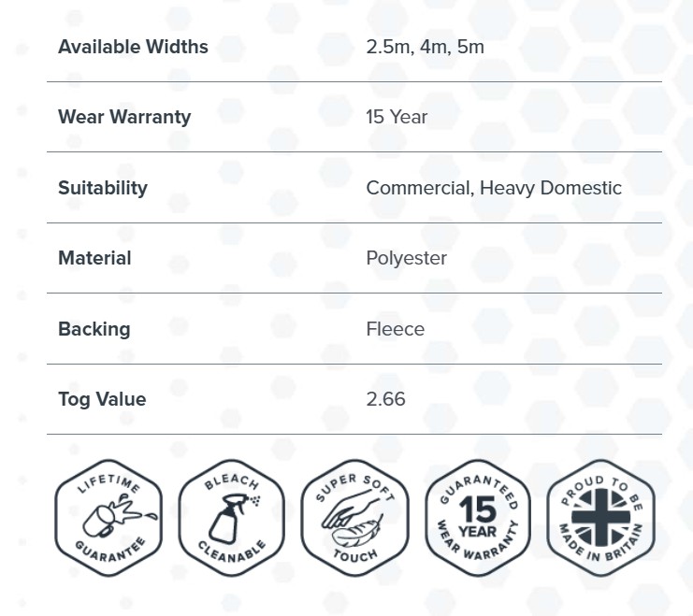693x616 pixels.
Task: Click the Fleece backing value
Action: tap(395, 329)
